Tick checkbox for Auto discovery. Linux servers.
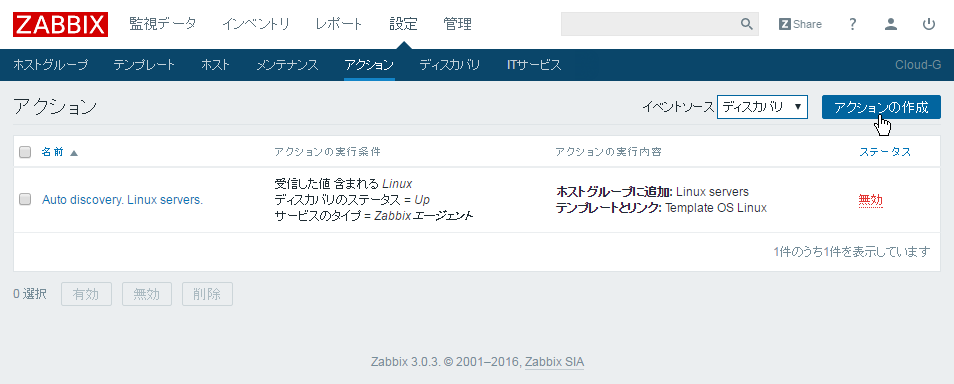The width and height of the screenshot is (954, 384). (x=25, y=199)
